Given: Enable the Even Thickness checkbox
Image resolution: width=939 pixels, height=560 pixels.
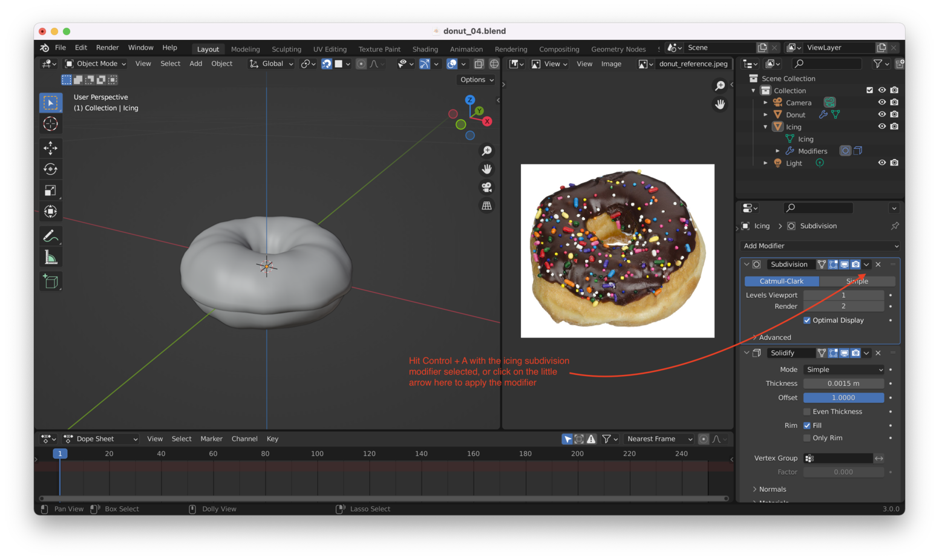Looking at the screenshot, I should (x=807, y=412).
